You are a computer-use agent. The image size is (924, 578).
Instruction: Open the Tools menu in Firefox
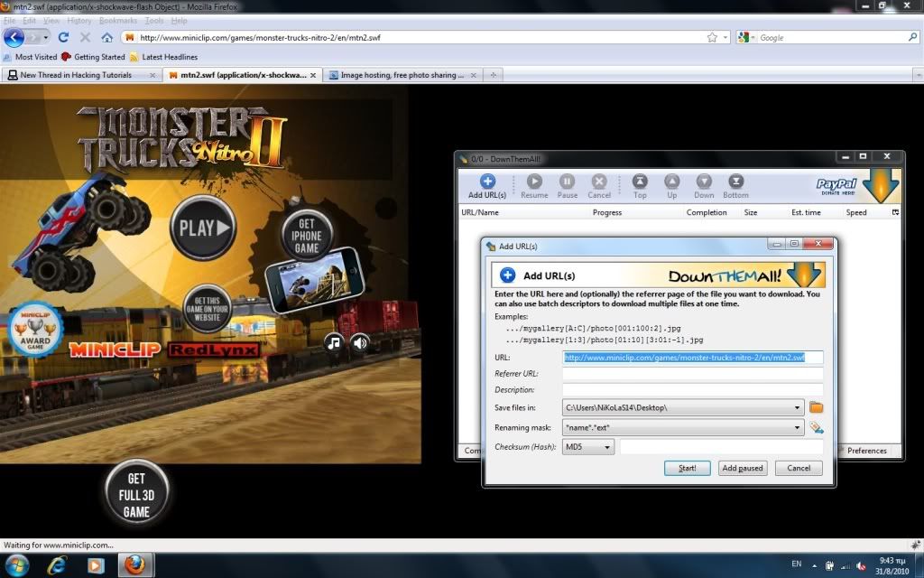coord(153,21)
